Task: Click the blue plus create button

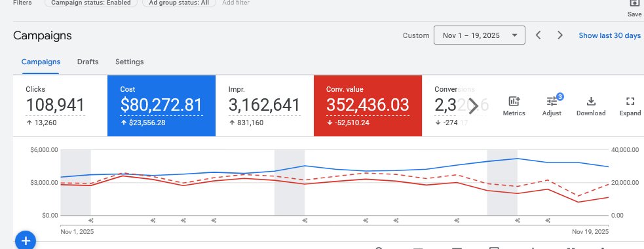Action: pos(26,240)
